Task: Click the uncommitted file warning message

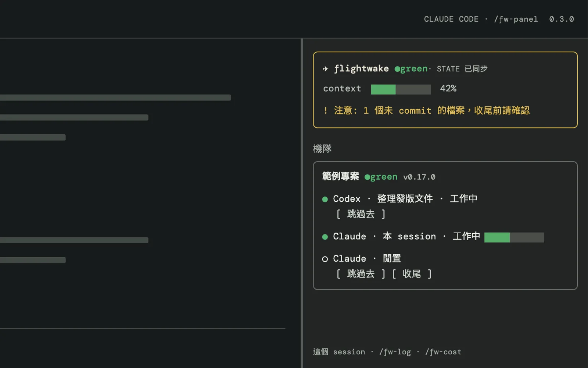Action: [x=431, y=110]
